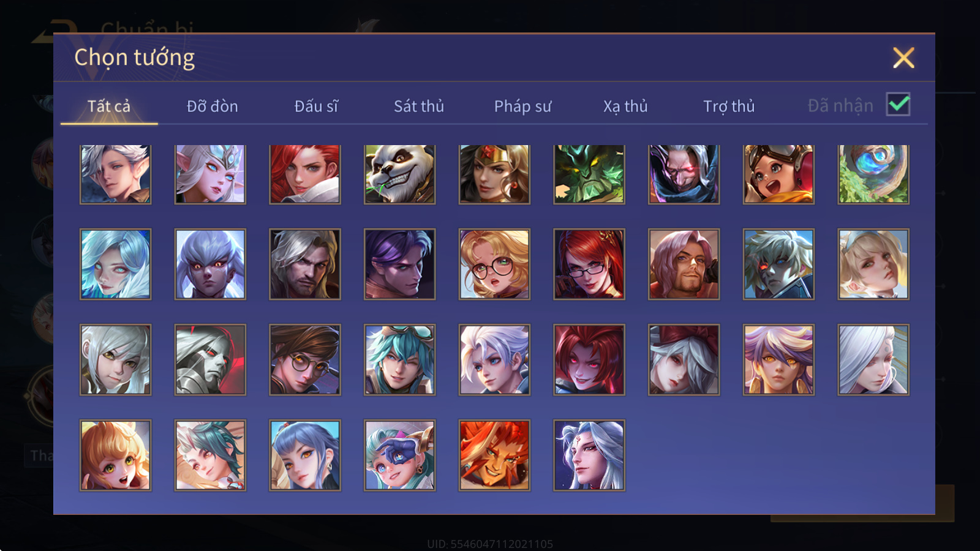Choose the red-haired female hero in top row
980x551 pixels.
[305, 174]
